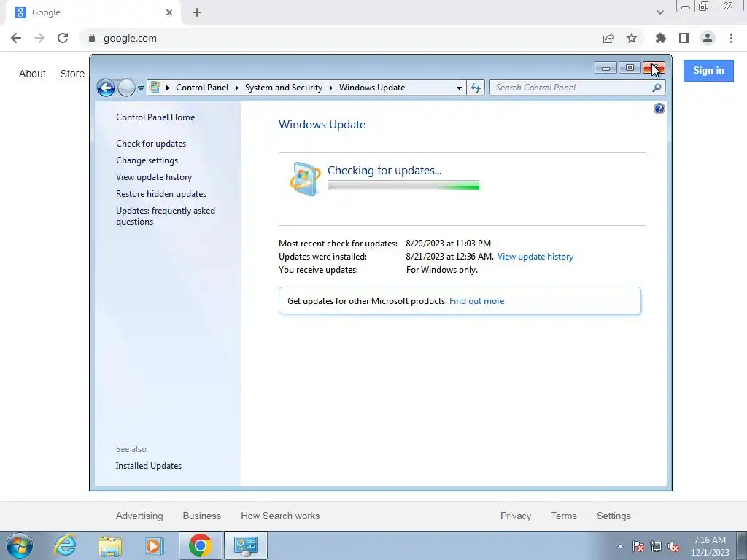The height and width of the screenshot is (560, 747).
Task: Click the checking for updates progress bar
Action: 403,186
